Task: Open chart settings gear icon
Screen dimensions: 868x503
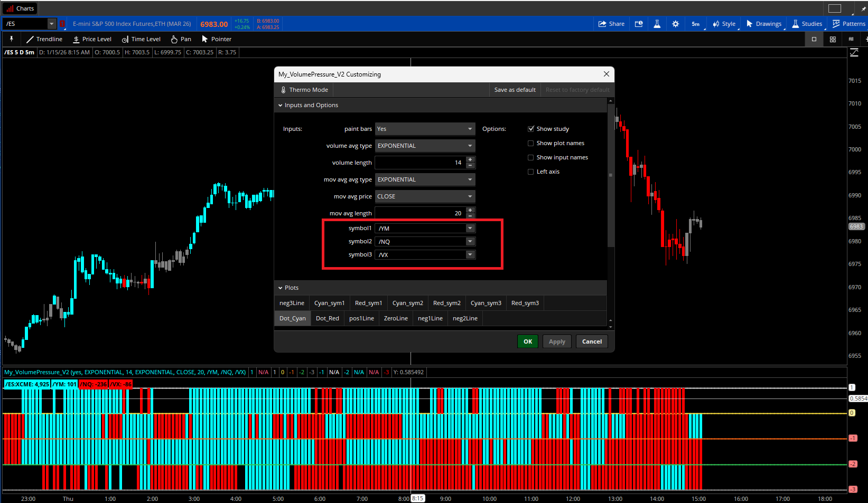Action: click(x=675, y=24)
